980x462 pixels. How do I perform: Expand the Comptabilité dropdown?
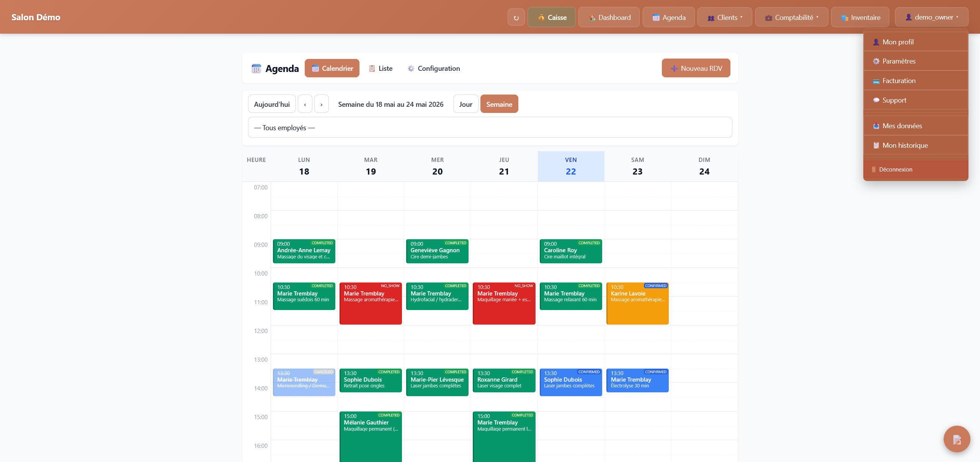tap(791, 17)
